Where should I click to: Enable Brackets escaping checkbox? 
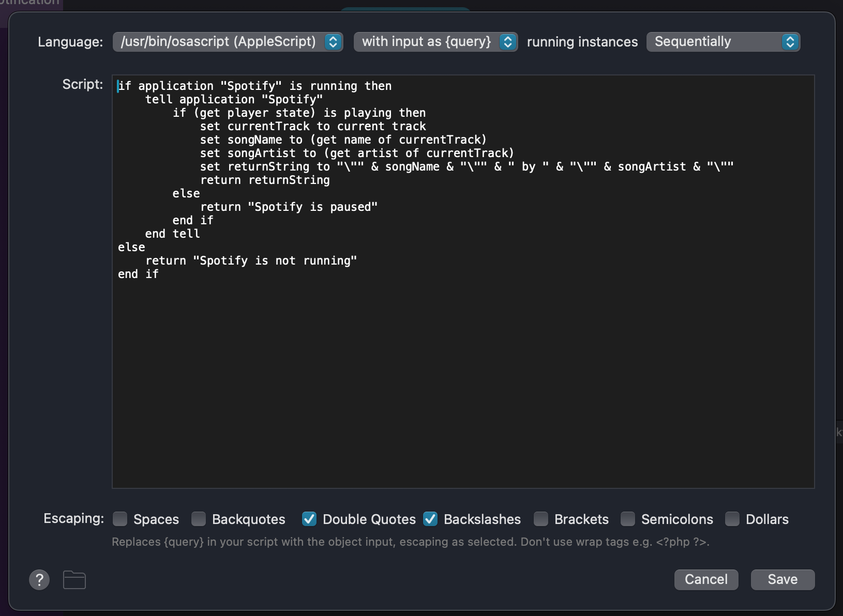point(541,519)
